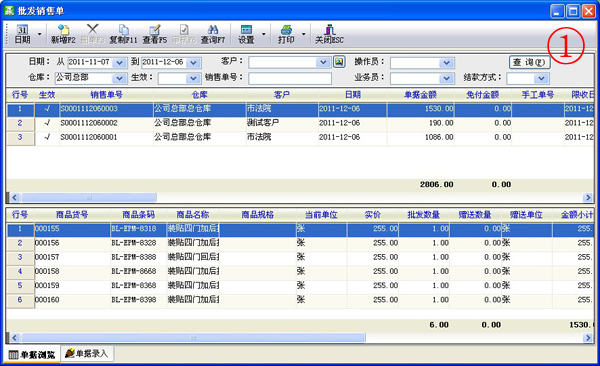
Task: Open the end date 2011-12-06 dropdown
Action: (194, 63)
